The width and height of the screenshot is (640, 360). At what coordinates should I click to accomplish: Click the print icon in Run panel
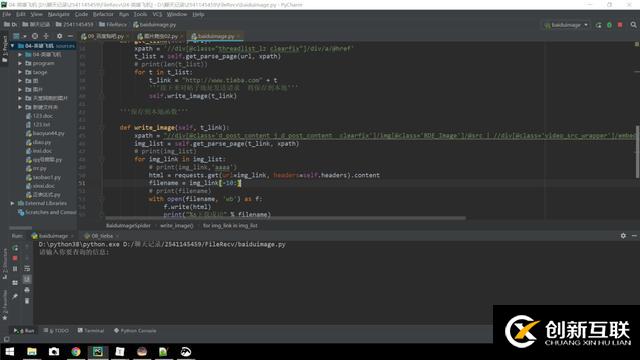pos(27,290)
